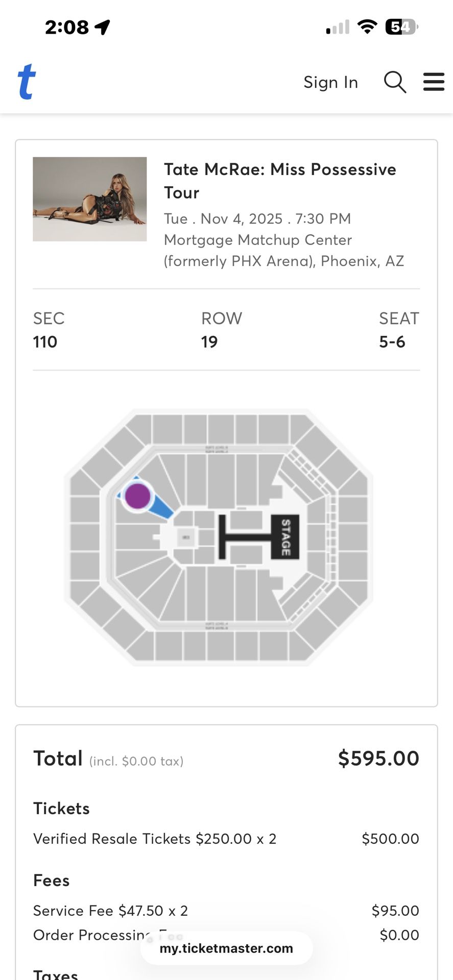Tap the cellular signal bars icon

338,27
